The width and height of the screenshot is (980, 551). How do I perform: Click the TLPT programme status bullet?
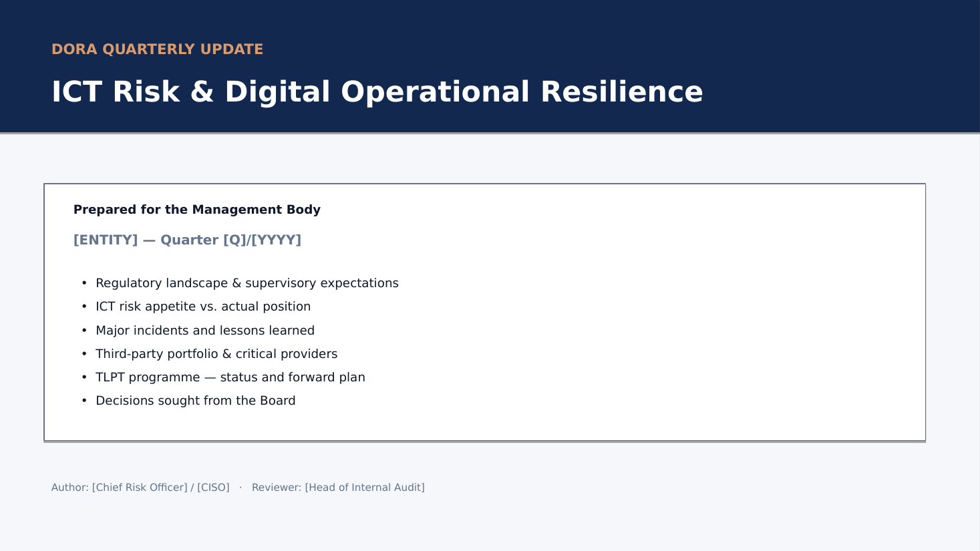click(x=230, y=377)
